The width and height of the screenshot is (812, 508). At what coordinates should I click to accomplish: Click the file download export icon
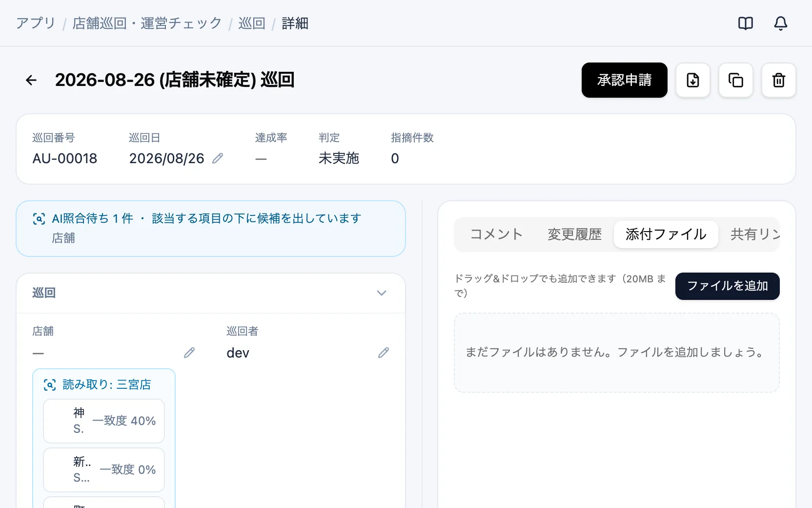coord(693,80)
